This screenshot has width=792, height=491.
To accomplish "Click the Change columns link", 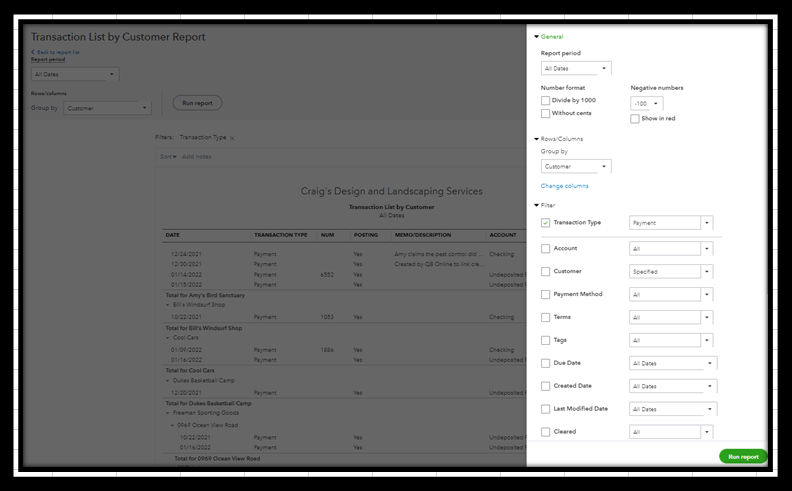I will tap(564, 186).
